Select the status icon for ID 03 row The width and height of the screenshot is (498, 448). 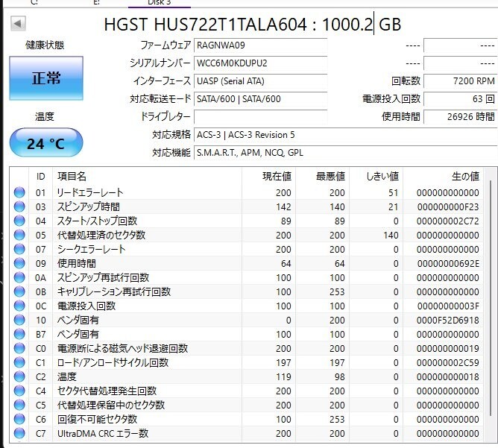tap(19, 206)
